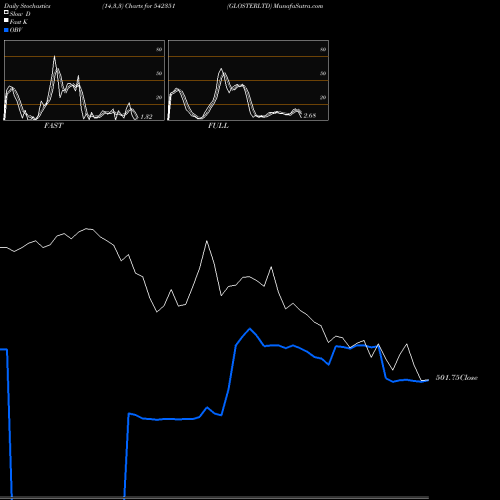This screenshot has height=500, width=500.
Task: Click the 20 level label in FULL chart
Action: pyautogui.click(x=323, y=97)
